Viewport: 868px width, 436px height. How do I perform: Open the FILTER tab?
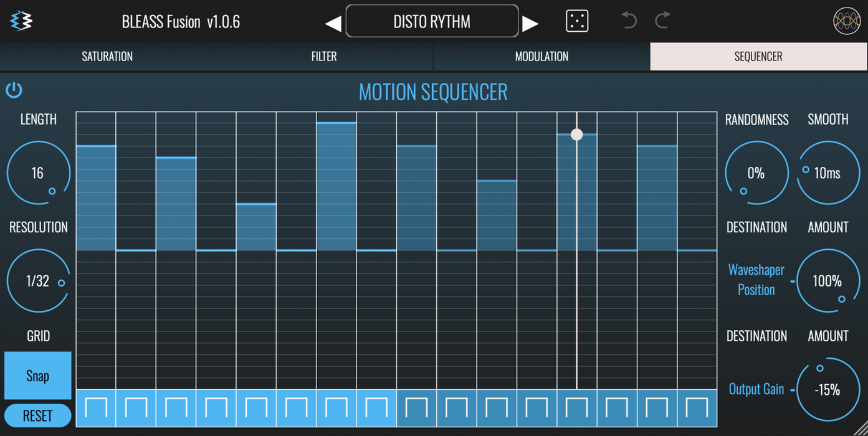click(324, 57)
